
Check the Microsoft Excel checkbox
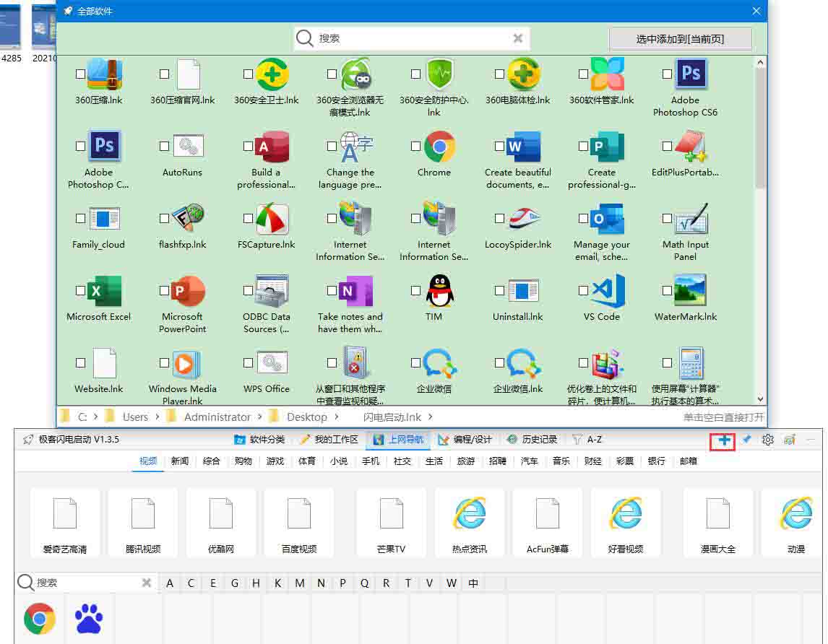[x=80, y=290]
